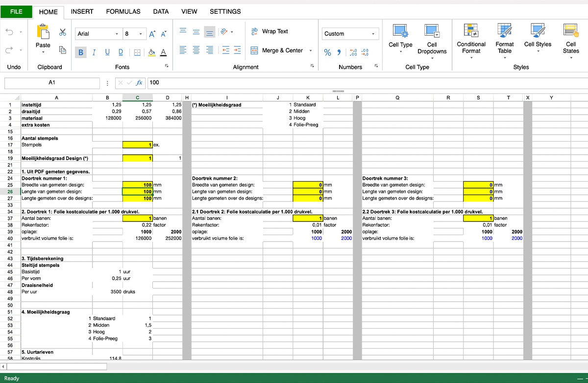
Task: Open the Cell Styles gallery
Action: point(538,38)
